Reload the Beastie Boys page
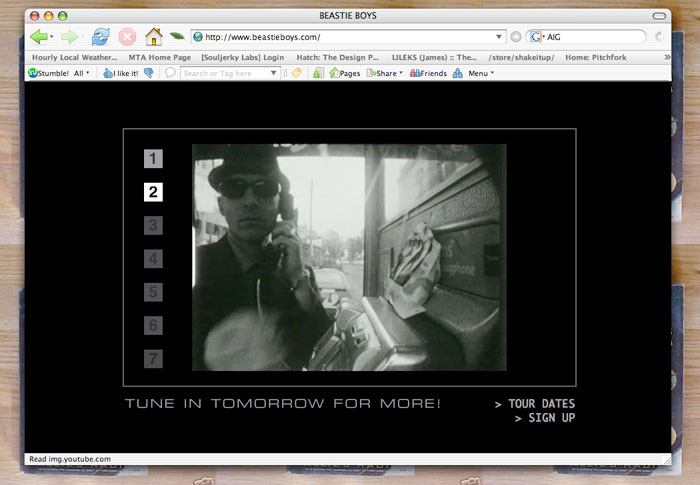Viewport: 700px width, 485px height. point(100,37)
